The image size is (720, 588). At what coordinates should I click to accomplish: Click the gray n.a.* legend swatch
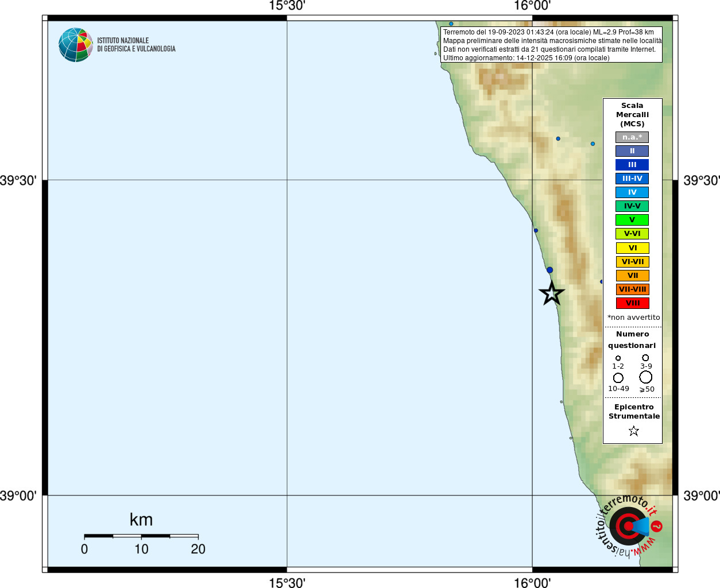(x=632, y=137)
